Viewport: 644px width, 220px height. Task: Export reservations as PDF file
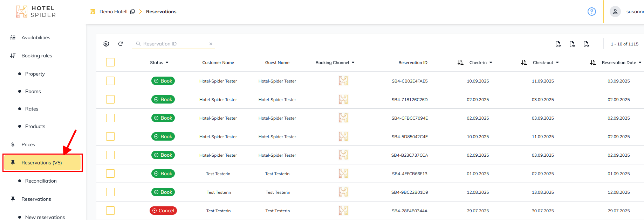click(586, 44)
